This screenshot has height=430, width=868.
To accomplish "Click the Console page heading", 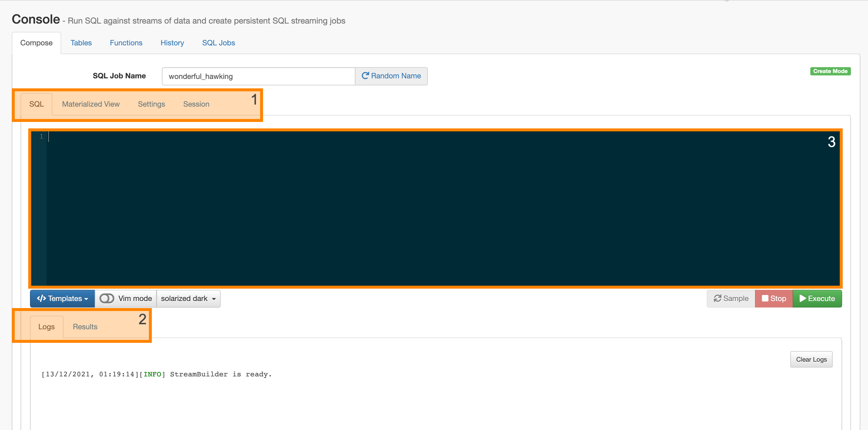I will click(x=36, y=19).
